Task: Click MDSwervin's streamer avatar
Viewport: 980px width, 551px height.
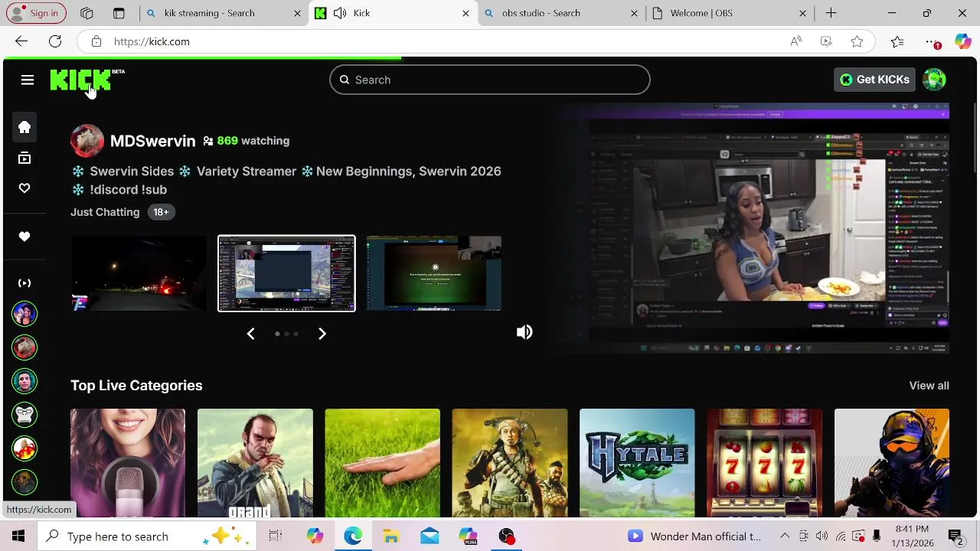Action: [x=87, y=141]
